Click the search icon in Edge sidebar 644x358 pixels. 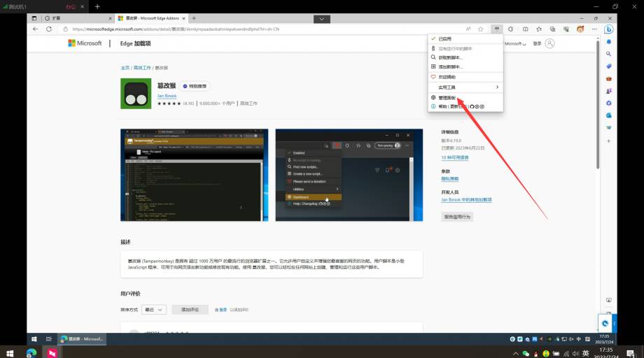[609, 54]
